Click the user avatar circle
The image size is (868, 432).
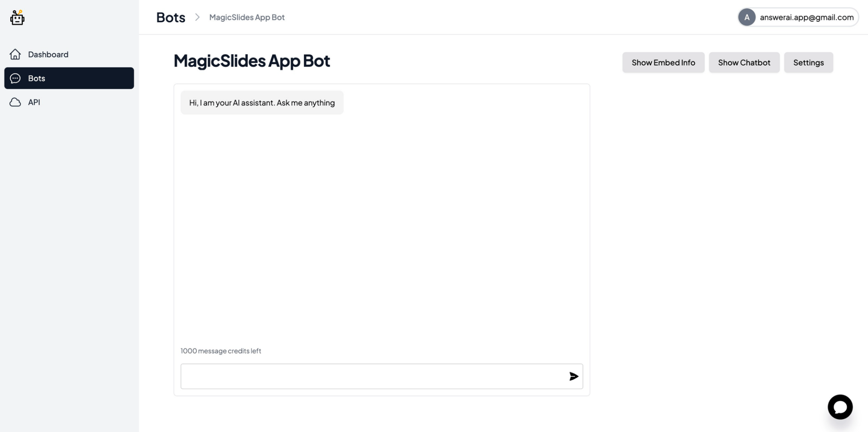coord(747,17)
